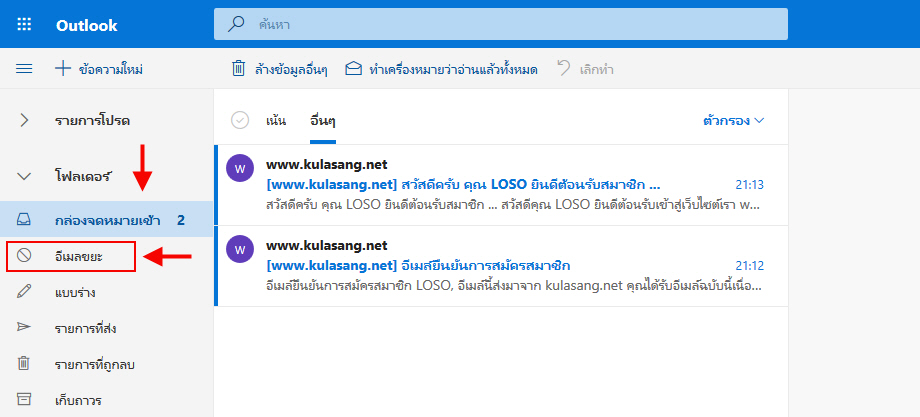This screenshot has height=417, width=920.
Task: Choose ทำเครื่องหมายว่าอ่านแล้วทั้งหมด
Action: tap(454, 70)
